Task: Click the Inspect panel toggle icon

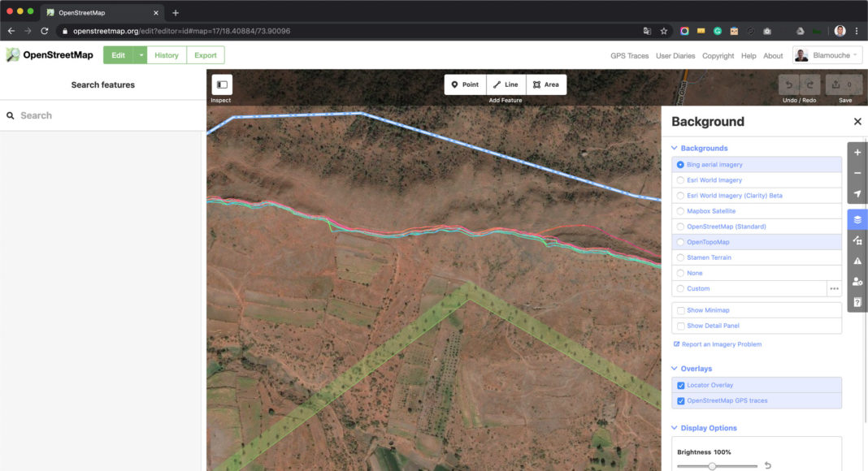Action: (222, 84)
